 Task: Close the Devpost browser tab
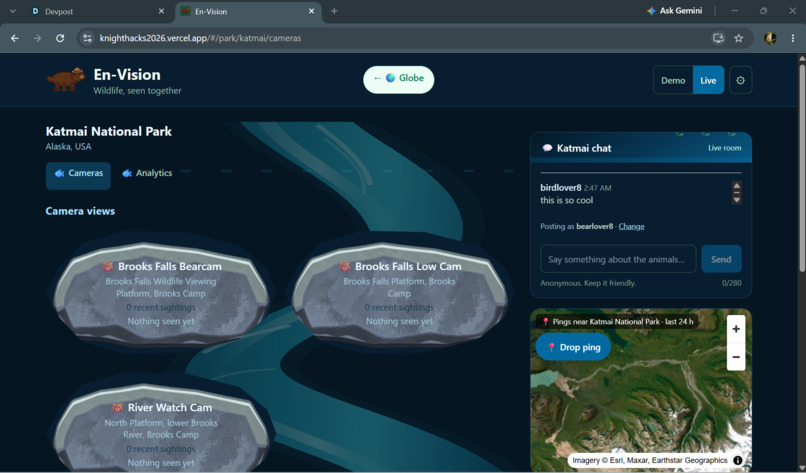pos(161,11)
